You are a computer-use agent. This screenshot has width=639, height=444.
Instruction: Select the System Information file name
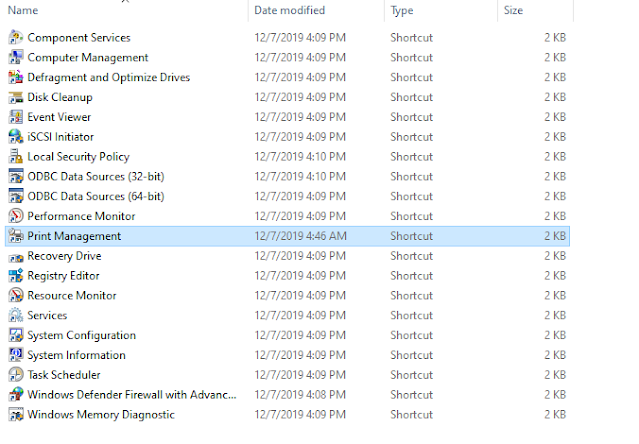pos(76,355)
